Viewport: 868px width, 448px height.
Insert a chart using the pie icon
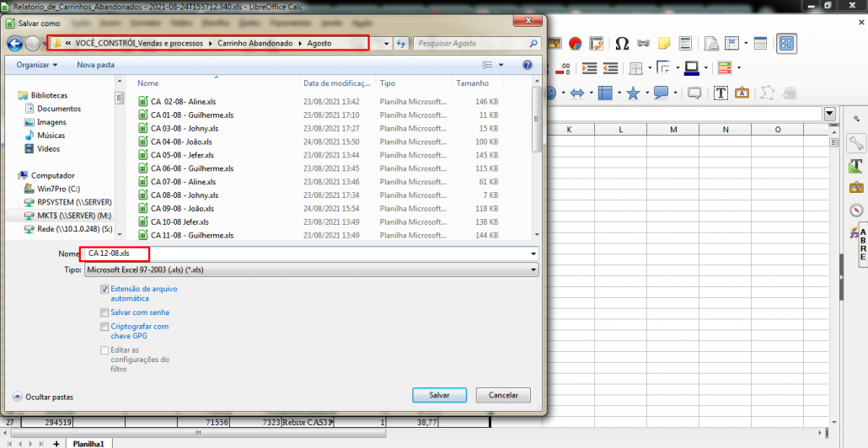[576, 43]
